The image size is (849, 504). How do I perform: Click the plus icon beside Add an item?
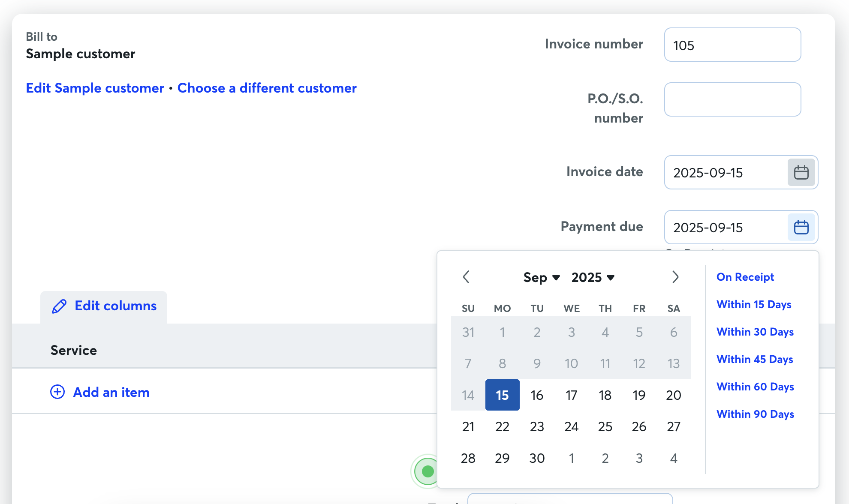[57, 392]
